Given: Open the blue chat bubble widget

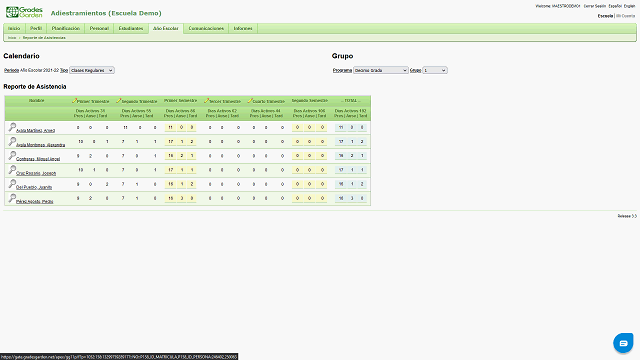Looking at the screenshot, I should (x=623, y=343).
